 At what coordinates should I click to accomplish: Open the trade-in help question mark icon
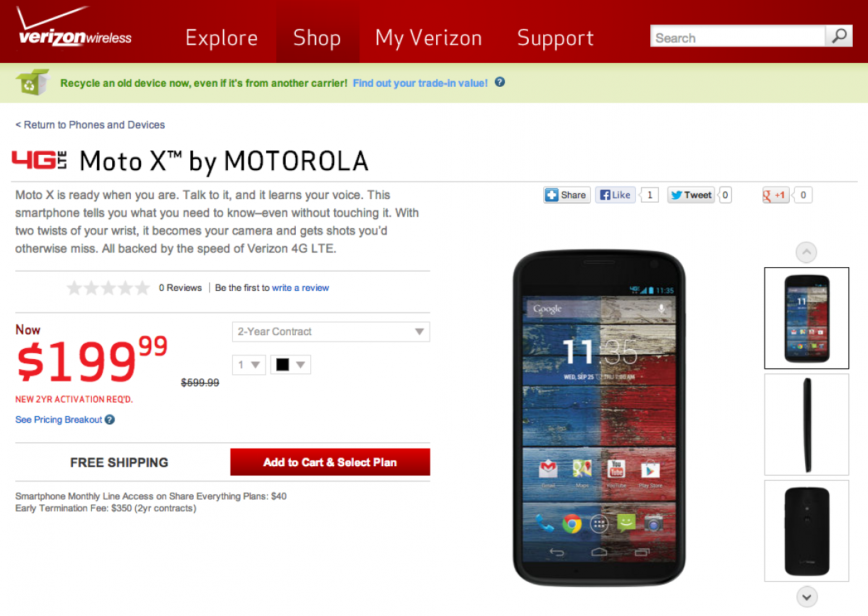click(x=500, y=83)
